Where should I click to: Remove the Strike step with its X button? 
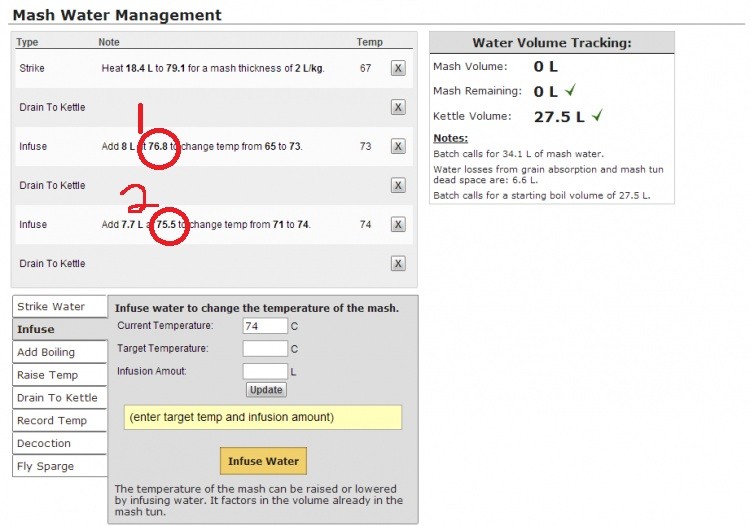(397, 68)
